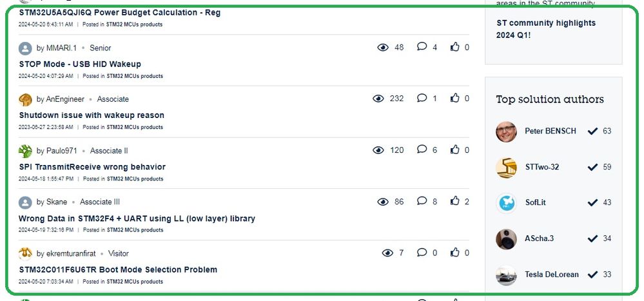The height and width of the screenshot is (301, 644).
Task: Open Wrong Data in STM32F4 + UART thread
Action: pyautogui.click(x=137, y=218)
